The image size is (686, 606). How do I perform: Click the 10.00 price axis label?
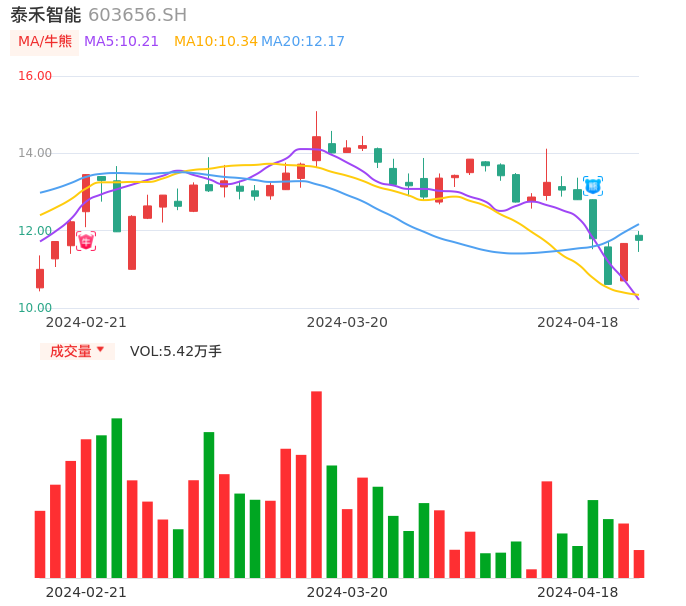click(x=35, y=308)
